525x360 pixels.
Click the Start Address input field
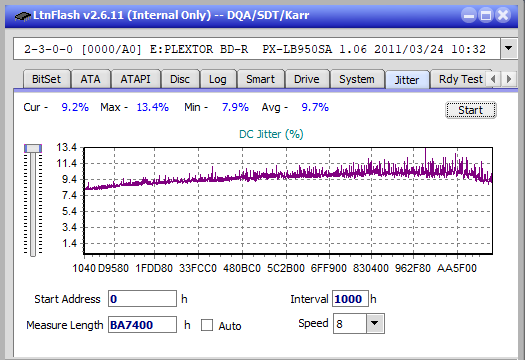142,299
